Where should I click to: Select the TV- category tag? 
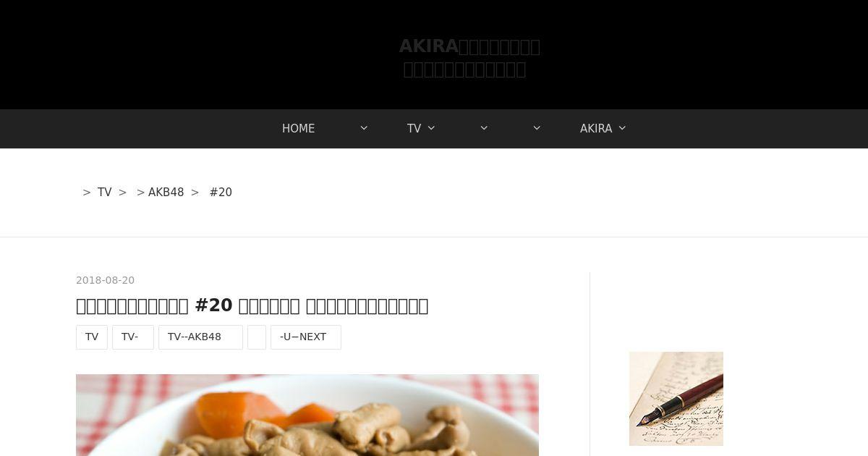(x=133, y=337)
